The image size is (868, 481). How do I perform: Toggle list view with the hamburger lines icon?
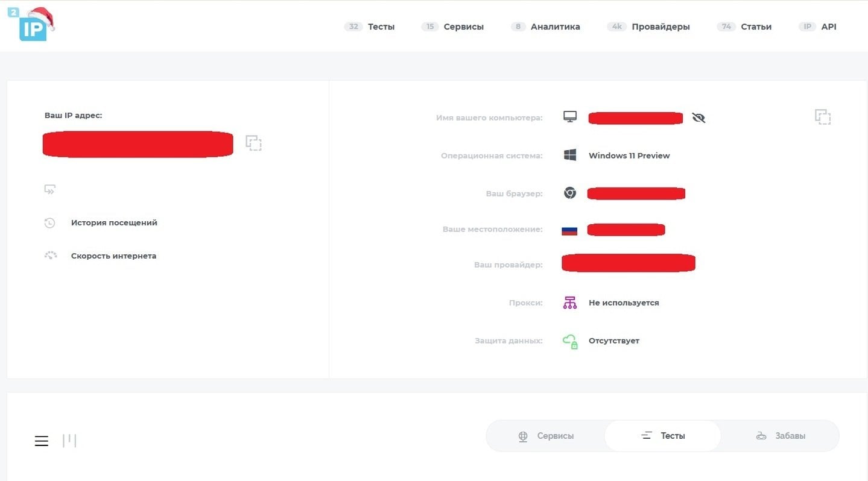pyautogui.click(x=41, y=440)
